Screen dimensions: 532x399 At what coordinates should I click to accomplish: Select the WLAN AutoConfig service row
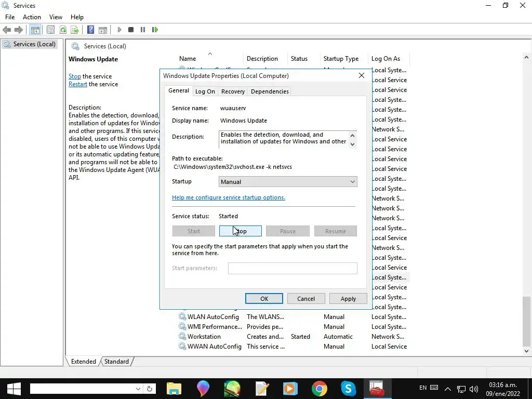tap(293, 317)
